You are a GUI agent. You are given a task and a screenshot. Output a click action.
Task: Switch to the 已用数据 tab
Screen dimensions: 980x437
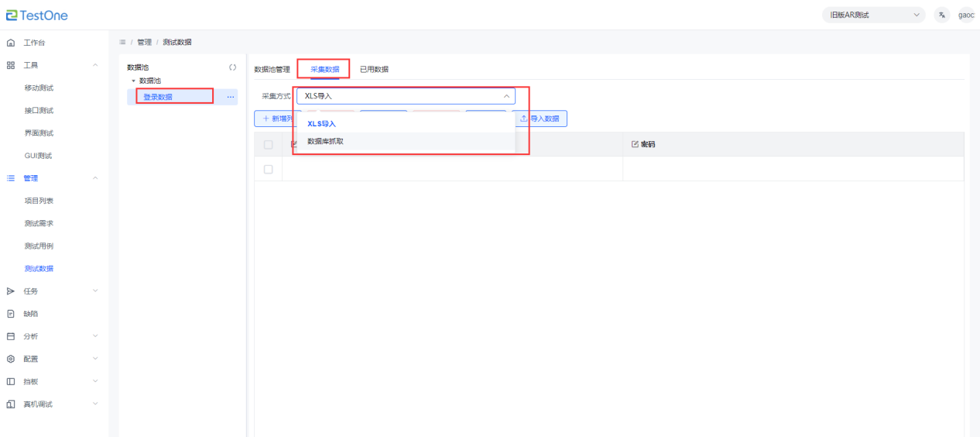tap(374, 69)
